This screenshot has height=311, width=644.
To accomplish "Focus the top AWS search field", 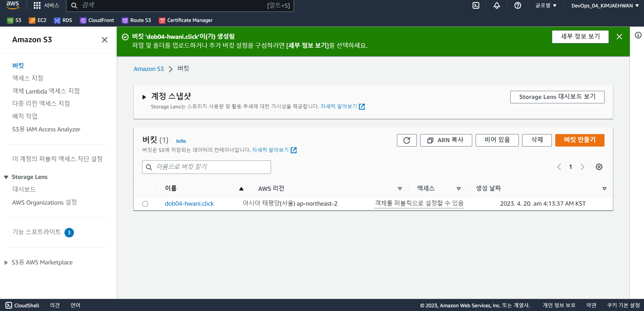I will point(180,5).
